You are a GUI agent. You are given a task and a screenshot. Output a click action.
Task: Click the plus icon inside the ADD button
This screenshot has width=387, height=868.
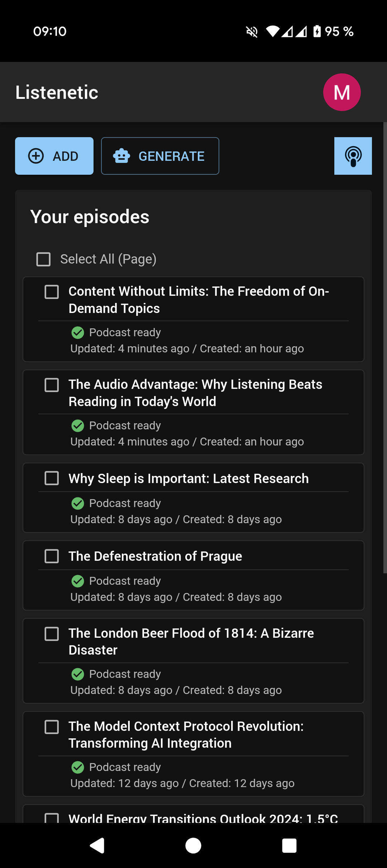[36, 156]
